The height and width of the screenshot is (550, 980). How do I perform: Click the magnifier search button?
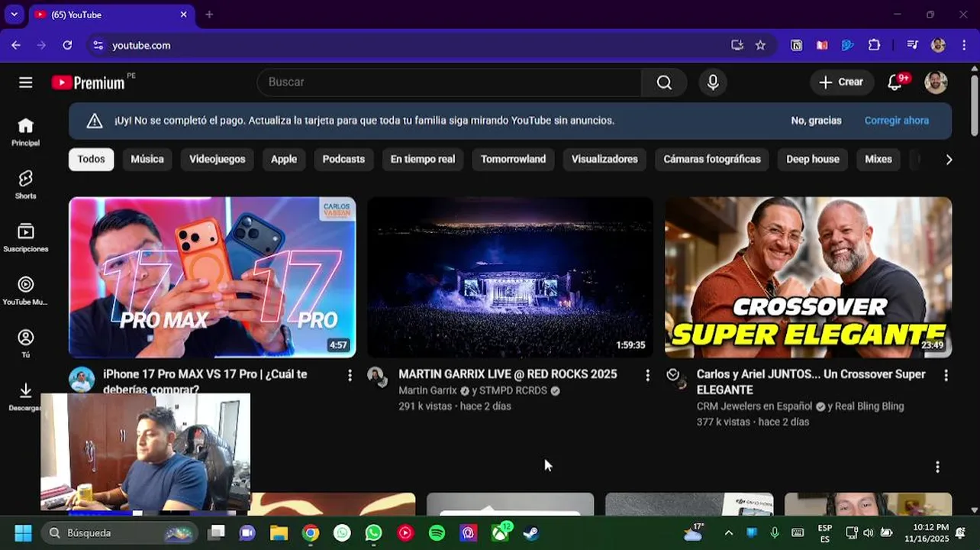664,82
